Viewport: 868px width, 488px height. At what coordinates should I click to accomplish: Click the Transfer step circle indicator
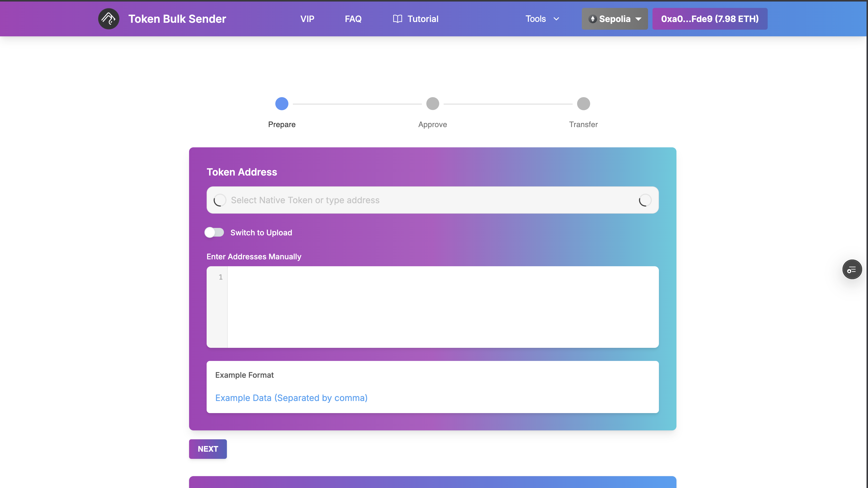[583, 104]
